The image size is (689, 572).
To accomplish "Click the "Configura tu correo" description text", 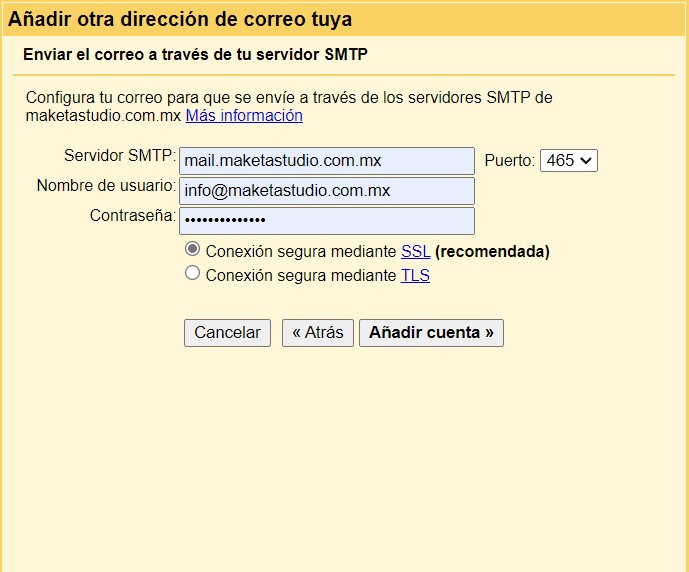I will point(288,98).
